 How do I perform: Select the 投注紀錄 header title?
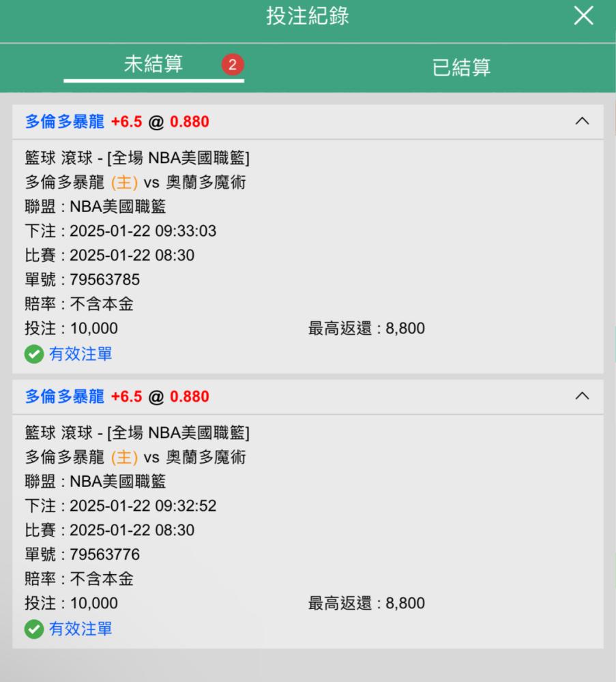(x=308, y=16)
